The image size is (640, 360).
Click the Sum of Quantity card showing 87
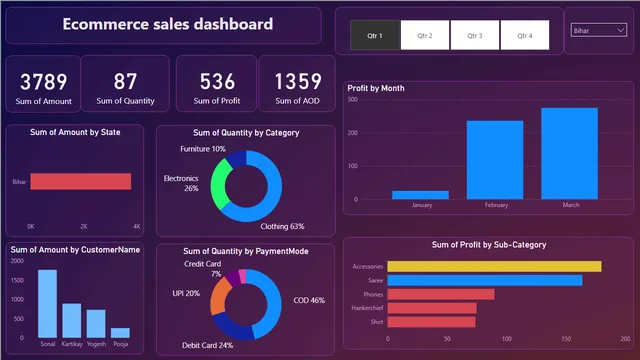coord(125,84)
